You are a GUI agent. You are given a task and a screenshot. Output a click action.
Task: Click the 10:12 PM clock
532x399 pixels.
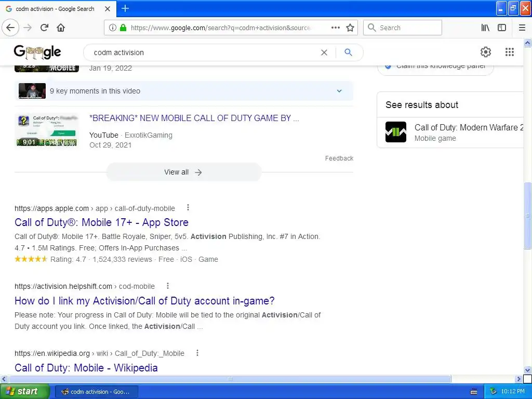pos(513,392)
